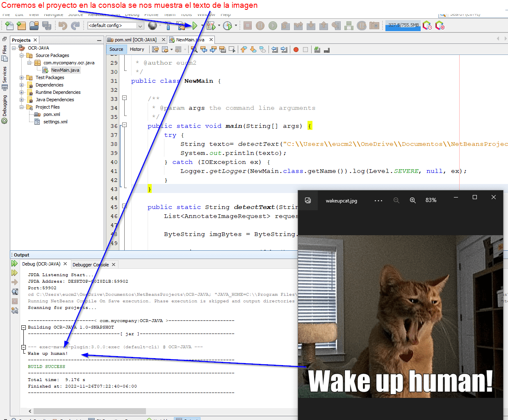The height and width of the screenshot is (420, 508).
Task: Collapse the main method code fold
Action: 124,125
